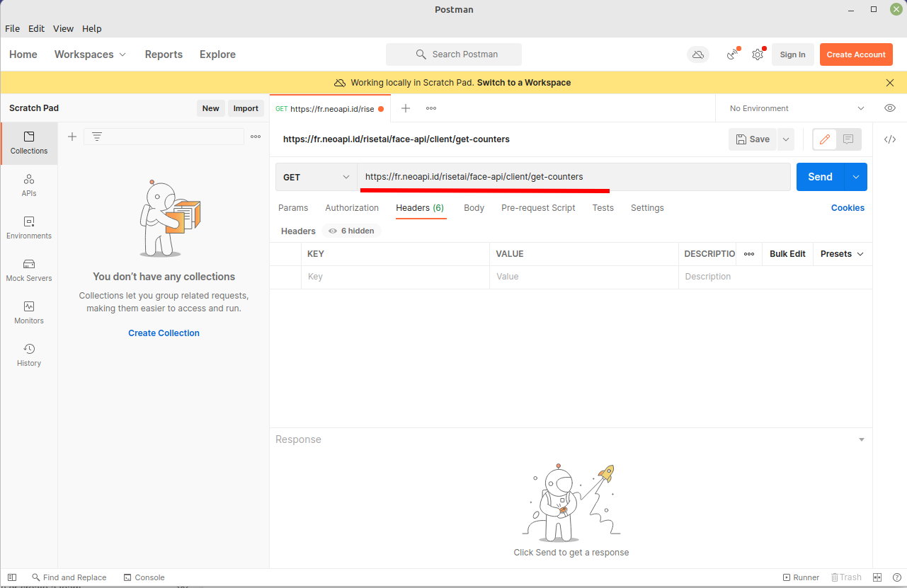Open tab options three-dot menu
The width and height of the screenshot is (907, 588).
(x=431, y=108)
